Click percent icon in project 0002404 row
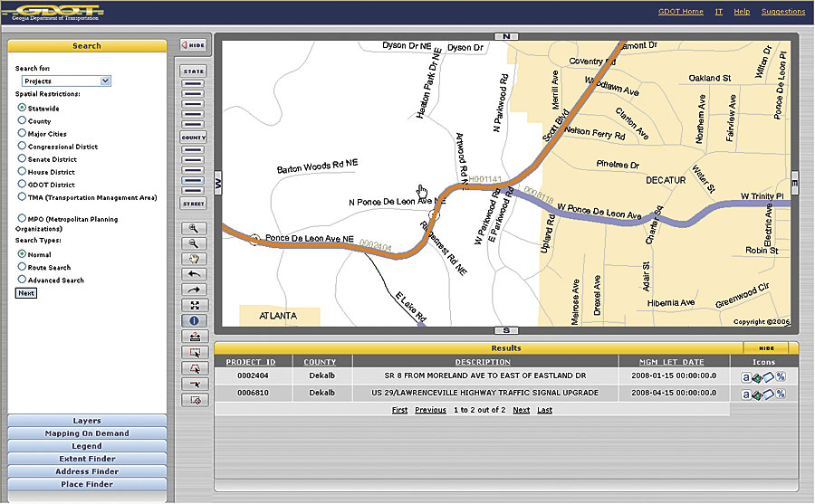 [x=781, y=376]
